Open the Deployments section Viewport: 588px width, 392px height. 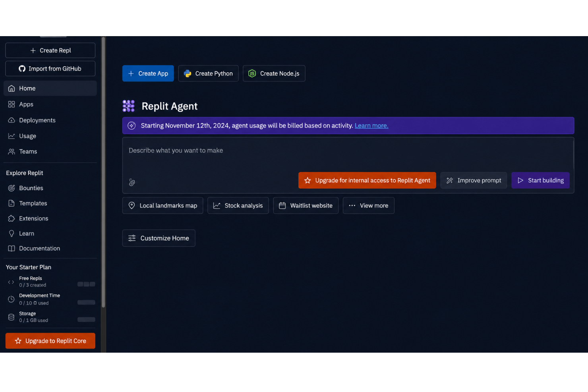coord(50,120)
